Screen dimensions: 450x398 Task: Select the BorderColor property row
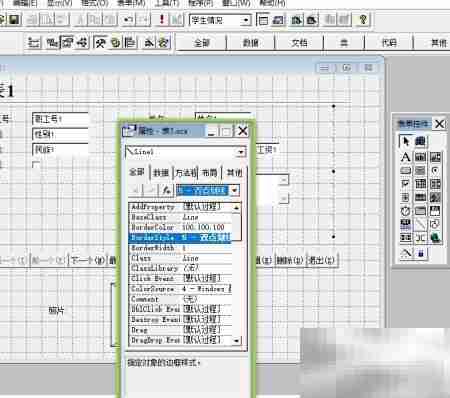pos(180,228)
